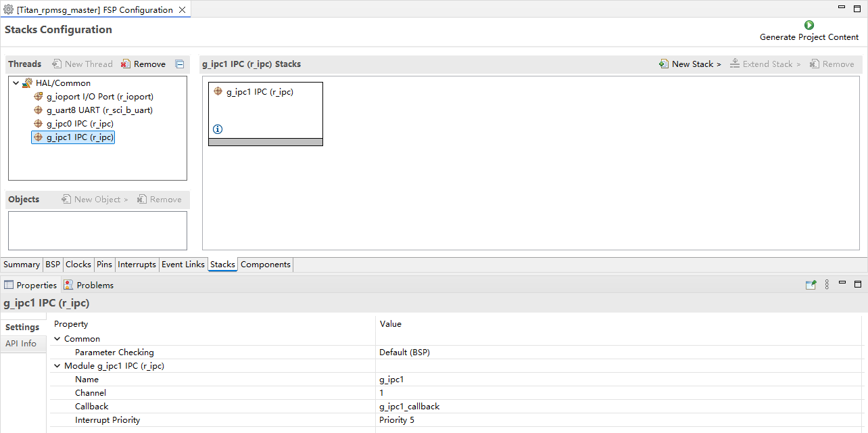Image resolution: width=868 pixels, height=433 pixels.
Task: Open the API Info side tab
Action: [x=21, y=344]
